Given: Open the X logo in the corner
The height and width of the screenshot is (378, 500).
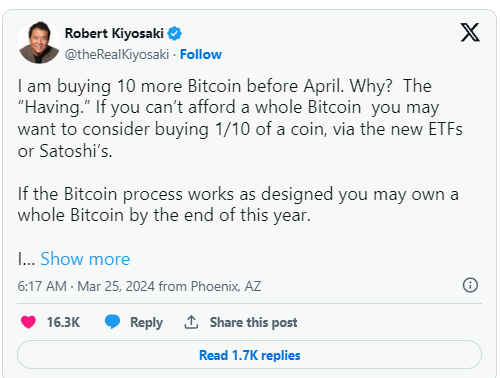Looking at the screenshot, I should (x=470, y=32).
